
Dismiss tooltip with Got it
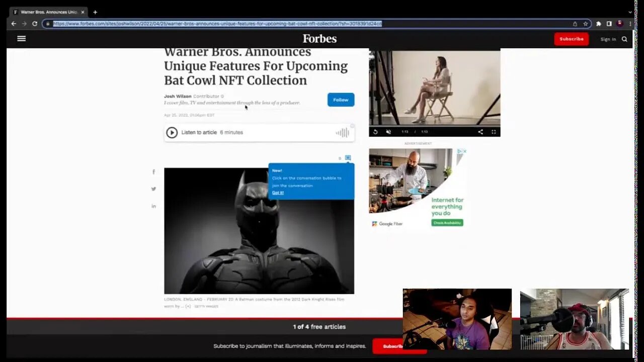coord(278,193)
